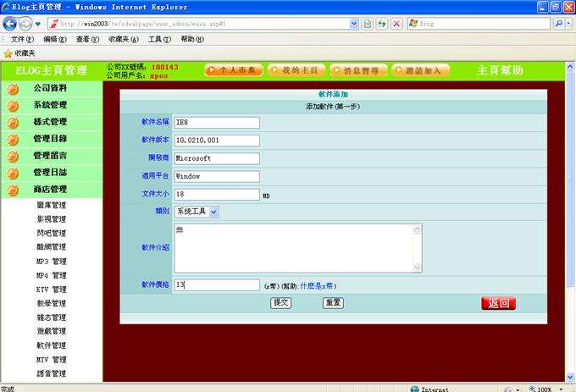
Task: Click the 收藏夹 favorites star icon
Action: [x=8, y=52]
